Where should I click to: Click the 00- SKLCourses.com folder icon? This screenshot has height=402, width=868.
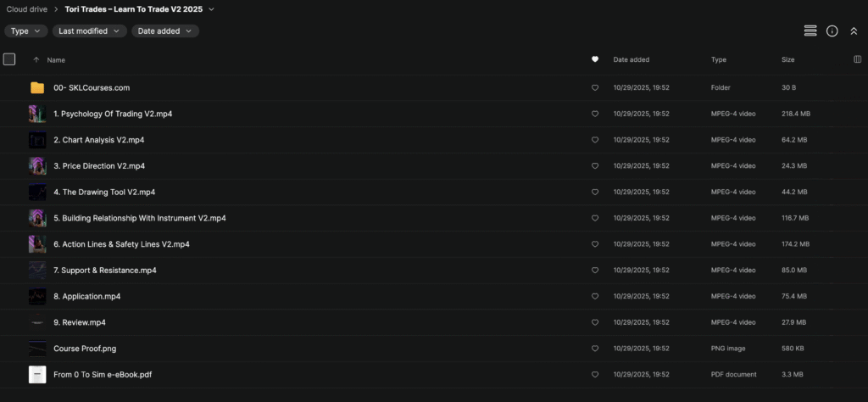pos(37,87)
